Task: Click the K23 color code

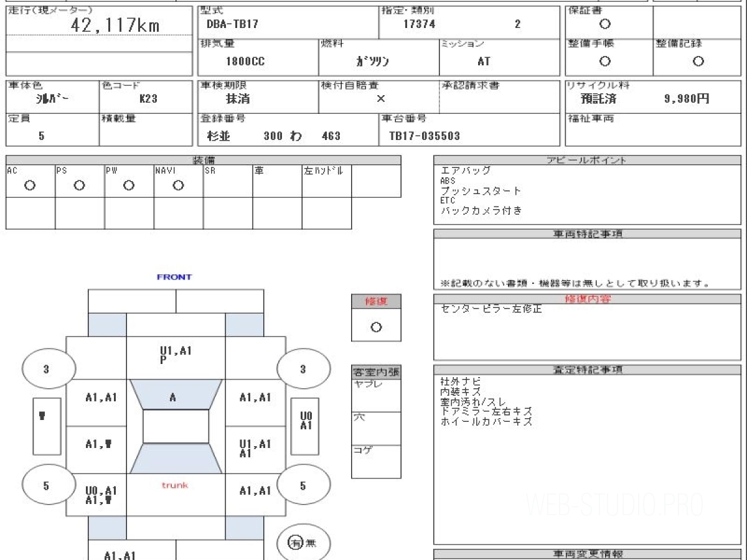Action: pyautogui.click(x=148, y=98)
